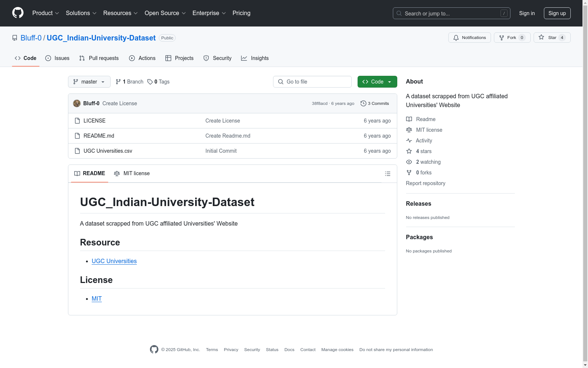
Task: Switch to the Issues tab
Action: [57, 58]
